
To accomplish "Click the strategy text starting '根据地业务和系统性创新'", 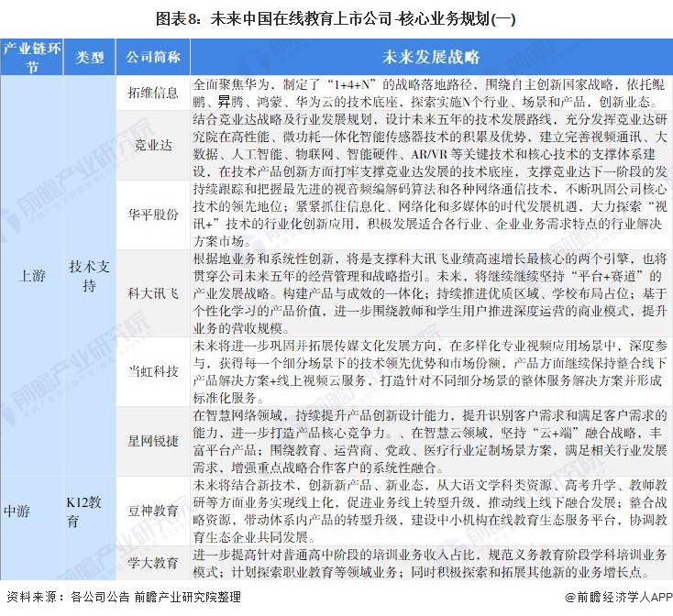I will point(430,294).
